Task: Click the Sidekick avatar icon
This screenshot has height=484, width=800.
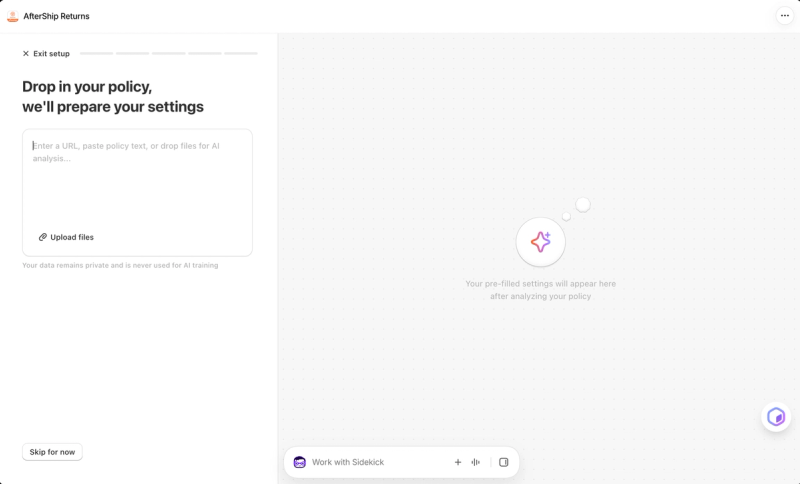Action: pyautogui.click(x=299, y=462)
